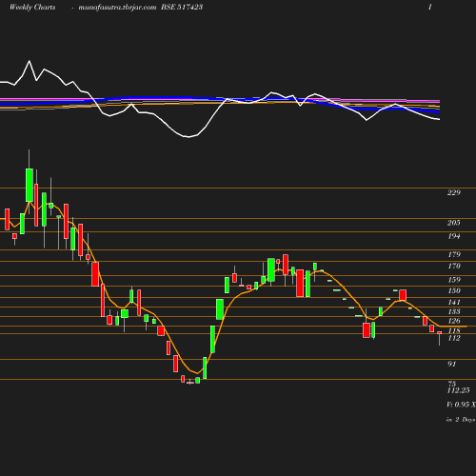Viewport: 476px width, 476px height.
Task: Click the 'in 2 Days' text
Action: pos(461,420)
